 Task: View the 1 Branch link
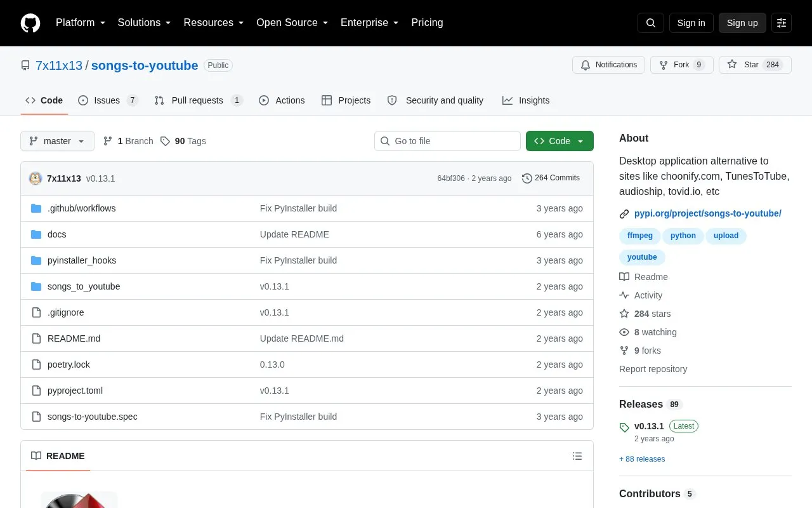pos(128,141)
